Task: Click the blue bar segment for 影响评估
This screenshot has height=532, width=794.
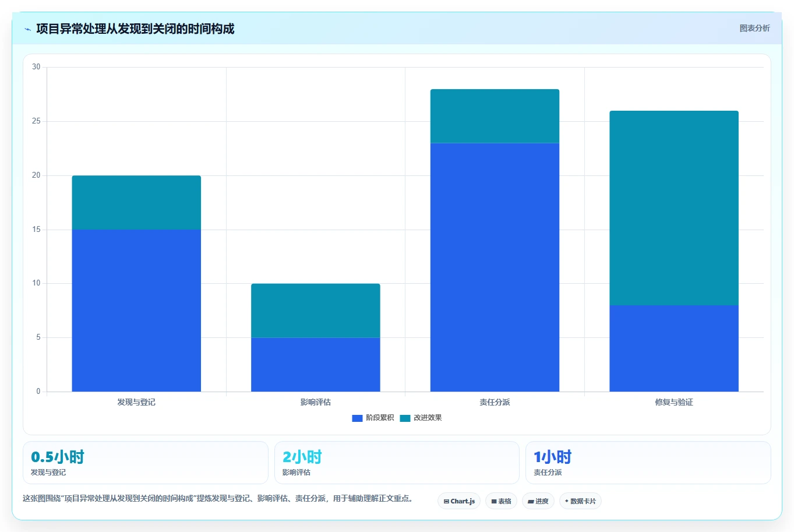Action: coord(316,365)
